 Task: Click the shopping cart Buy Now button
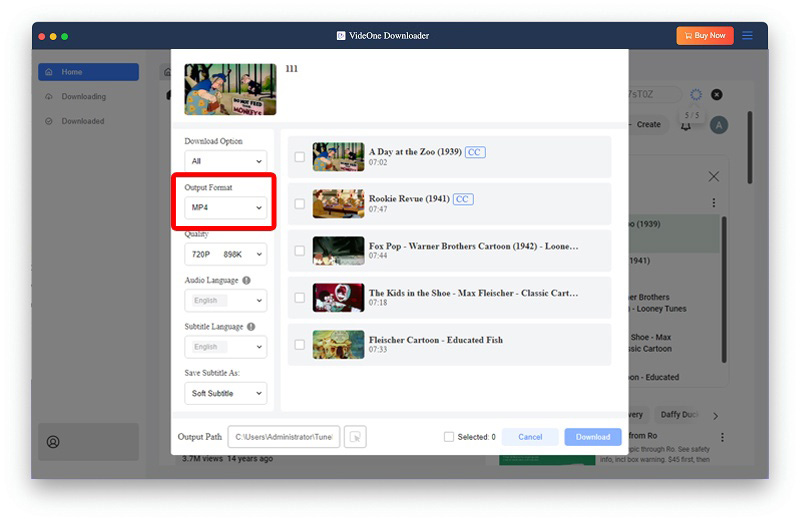[705, 36]
